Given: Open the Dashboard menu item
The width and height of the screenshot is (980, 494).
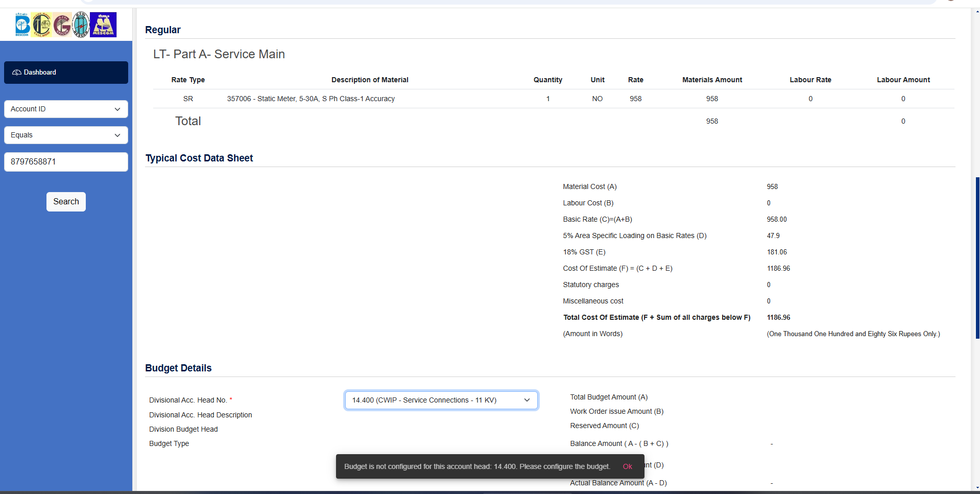Looking at the screenshot, I should [x=66, y=73].
